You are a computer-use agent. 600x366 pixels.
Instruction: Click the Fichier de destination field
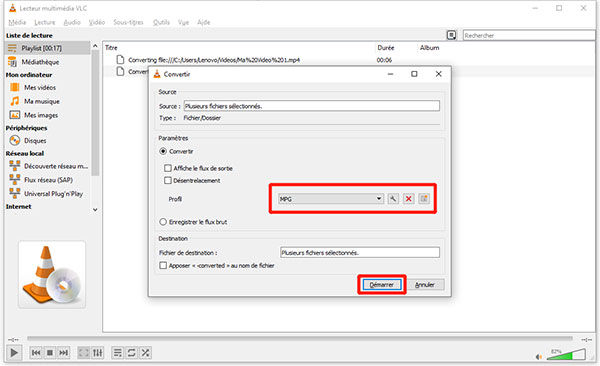tap(360, 253)
